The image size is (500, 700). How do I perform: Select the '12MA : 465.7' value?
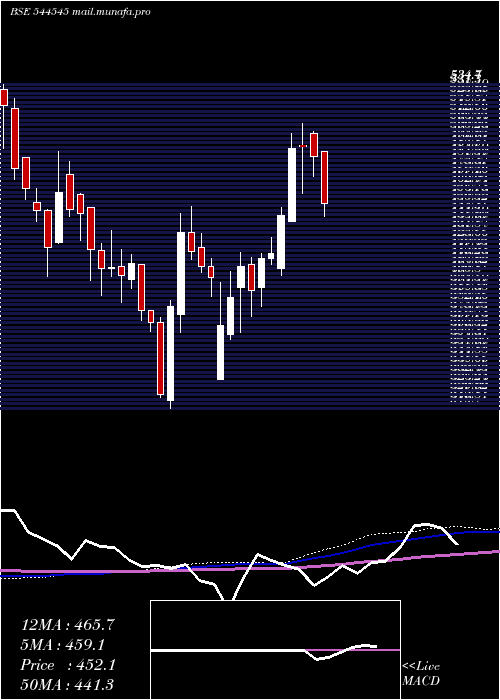[68, 625]
